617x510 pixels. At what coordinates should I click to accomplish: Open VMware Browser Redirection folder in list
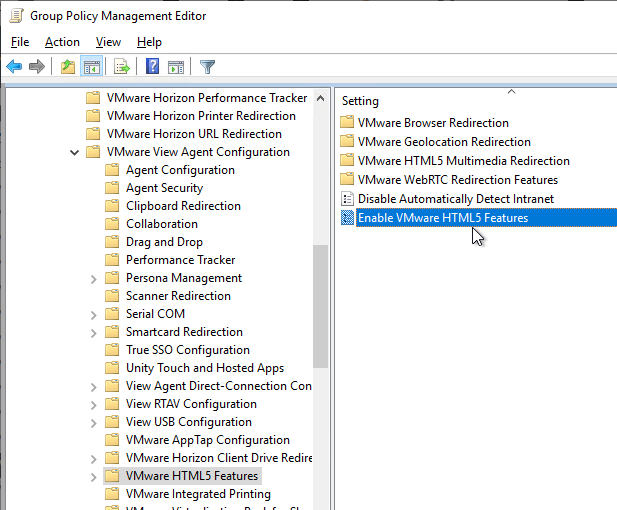point(433,122)
